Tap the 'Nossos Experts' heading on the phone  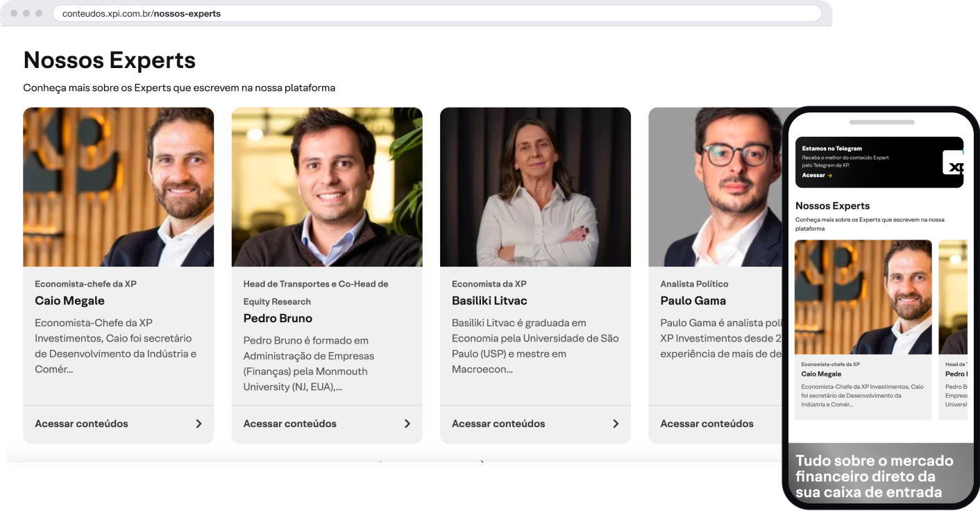point(832,206)
